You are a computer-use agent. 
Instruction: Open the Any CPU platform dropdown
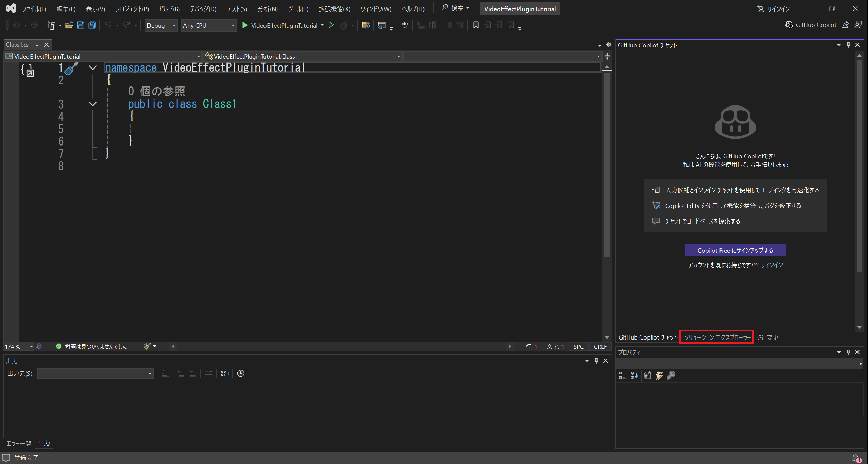tap(209, 25)
